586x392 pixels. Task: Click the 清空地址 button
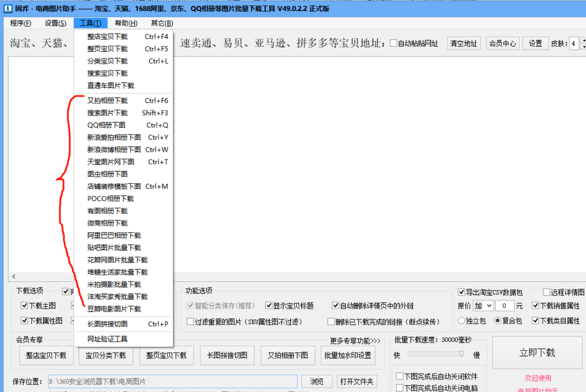pyautogui.click(x=464, y=43)
